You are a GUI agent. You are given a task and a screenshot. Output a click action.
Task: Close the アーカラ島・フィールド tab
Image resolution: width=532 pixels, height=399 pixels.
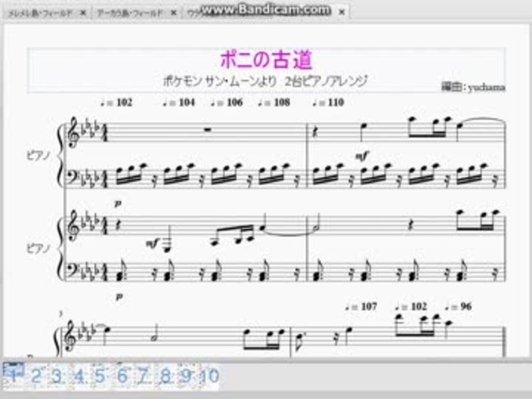point(173,13)
